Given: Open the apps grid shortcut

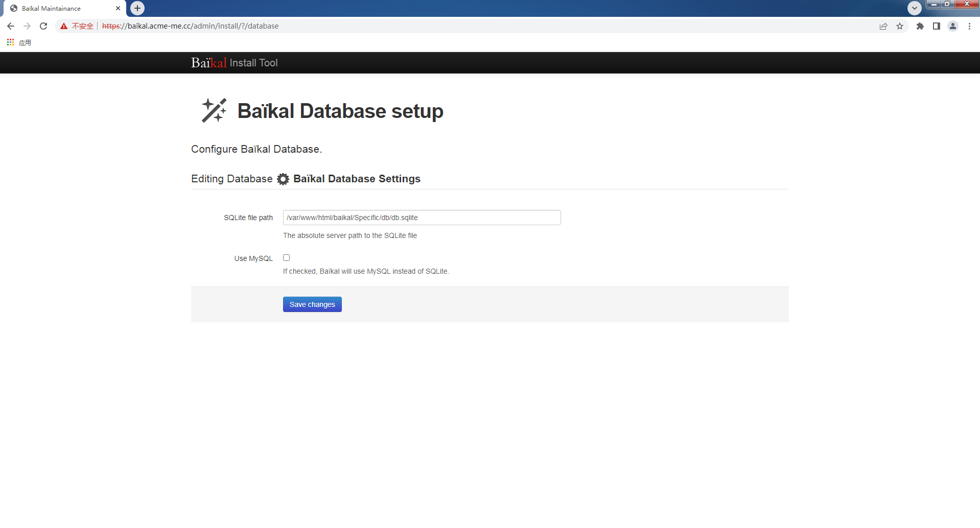Looking at the screenshot, I should pyautogui.click(x=11, y=42).
